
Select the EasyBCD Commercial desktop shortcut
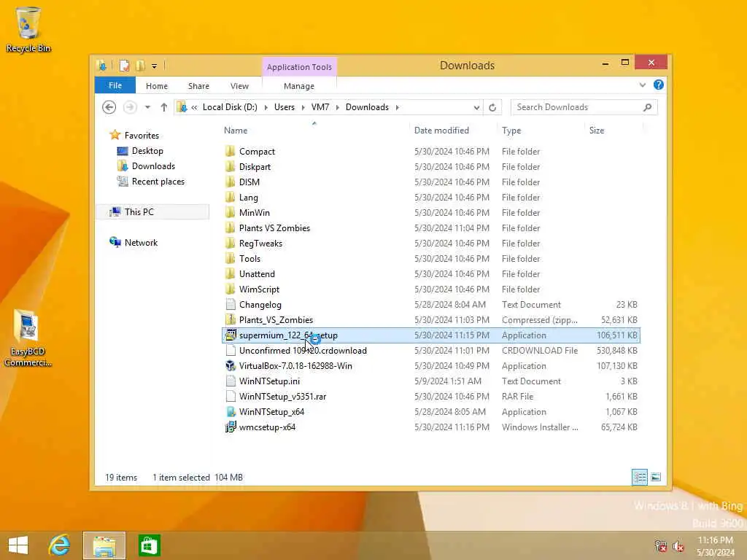(x=27, y=338)
